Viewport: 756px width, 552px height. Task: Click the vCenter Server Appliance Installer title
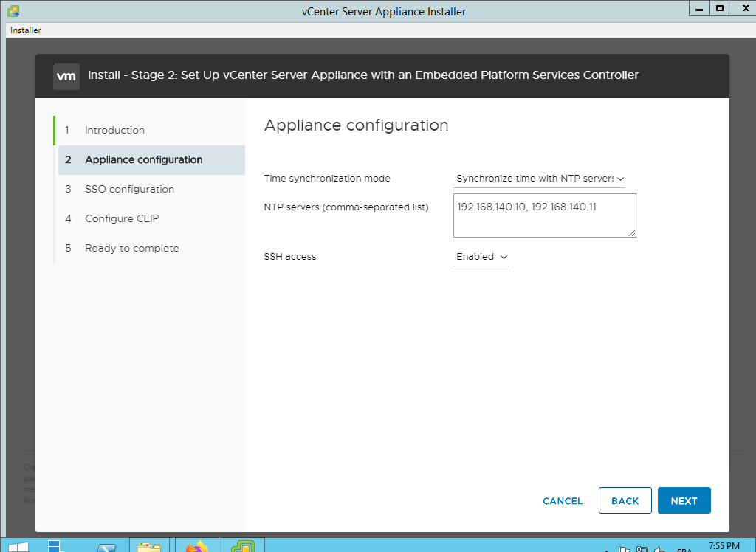pos(384,12)
